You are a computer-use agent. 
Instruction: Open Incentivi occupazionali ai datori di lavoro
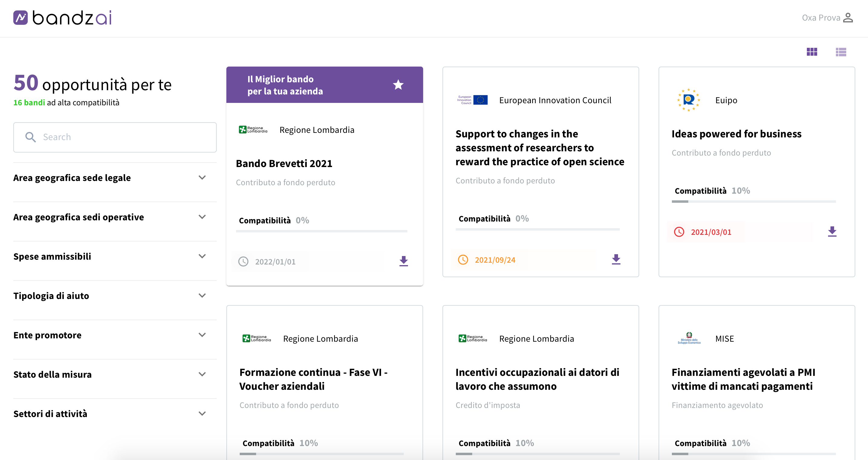(537, 379)
